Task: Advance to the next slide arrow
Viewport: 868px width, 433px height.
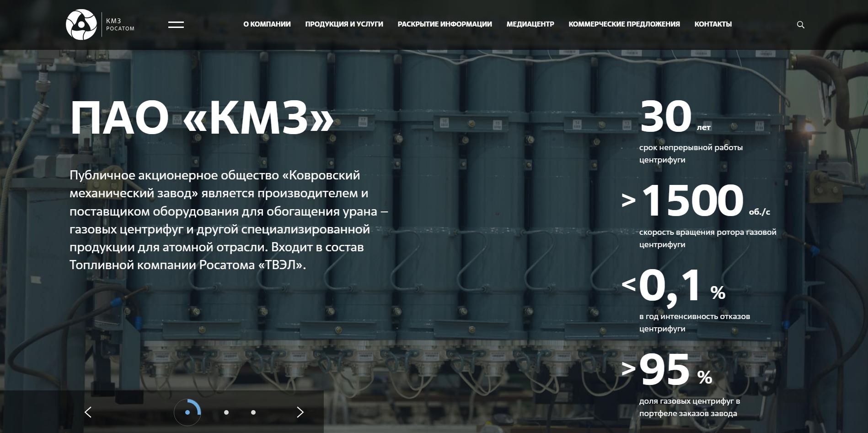Action: point(300,412)
